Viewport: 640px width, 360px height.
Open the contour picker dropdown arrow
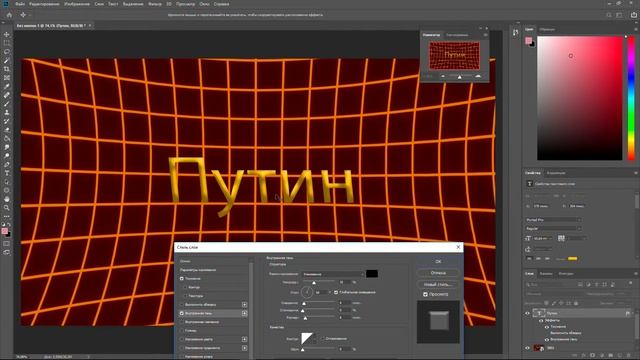coord(315,338)
